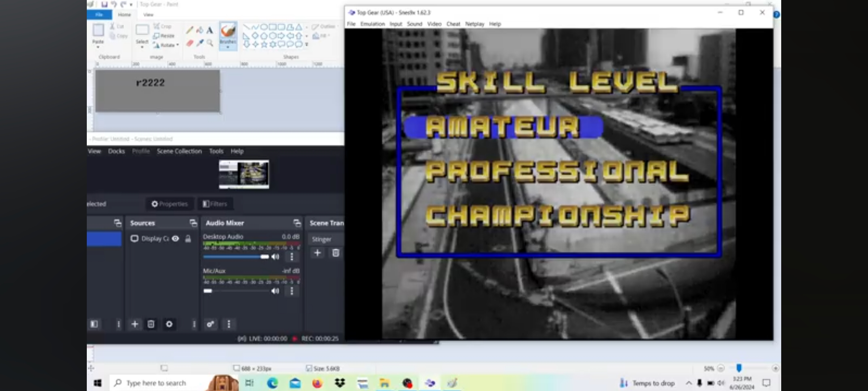
Task: Open the Rotate dropdown in Paint
Action: [167, 45]
